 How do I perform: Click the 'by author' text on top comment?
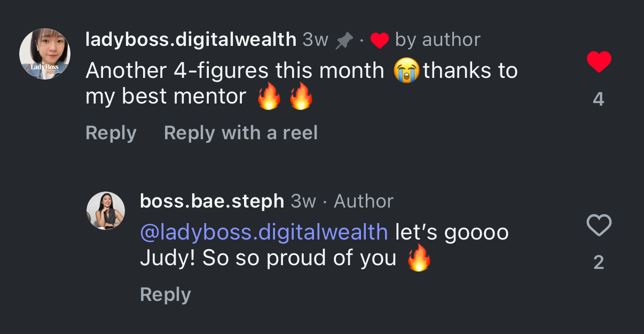point(438,39)
